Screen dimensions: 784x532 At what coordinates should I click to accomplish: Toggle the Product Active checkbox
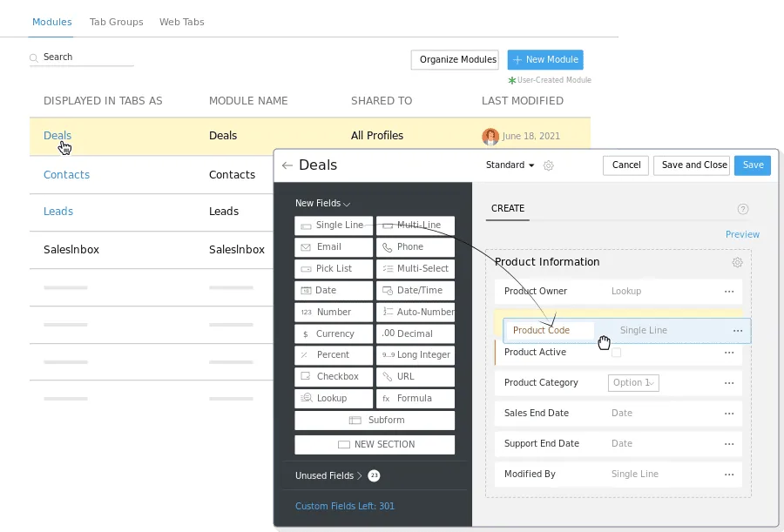(x=617, y=353)
